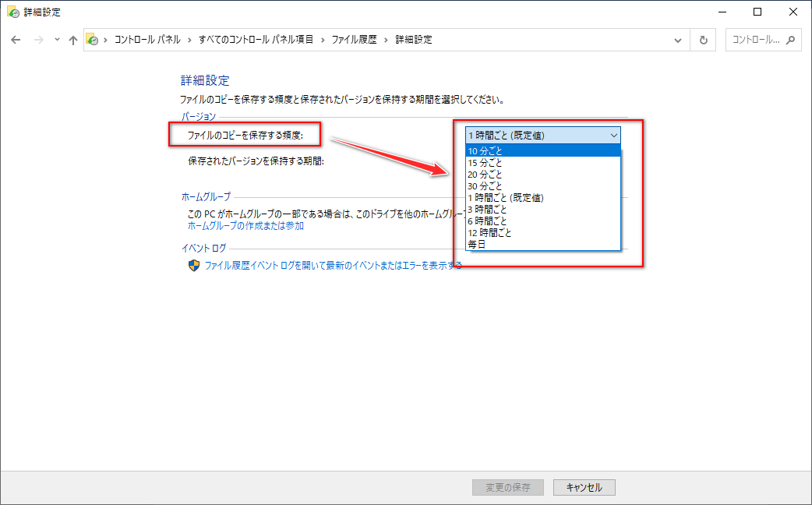This screenshot has height=505, width=812.
Task: Expand the address bar history dropdown
Action: 677,39
